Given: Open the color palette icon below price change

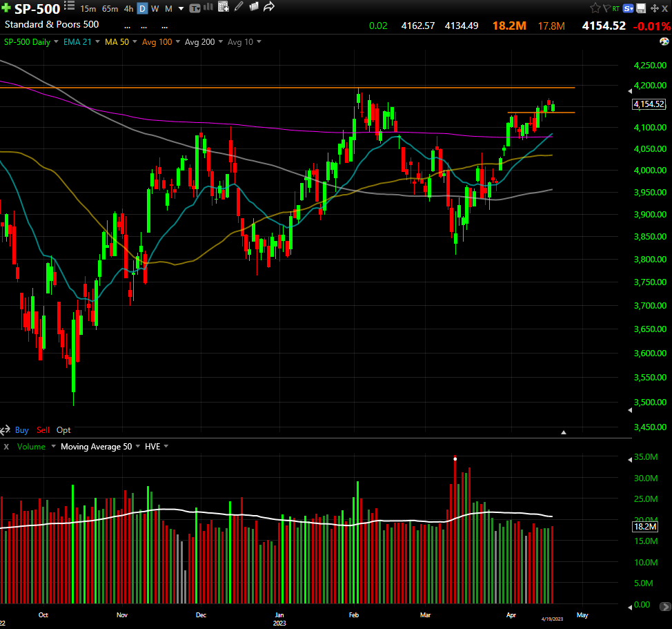Looking at the screenshot, I should pyautogui.click(x=664, y=41).
